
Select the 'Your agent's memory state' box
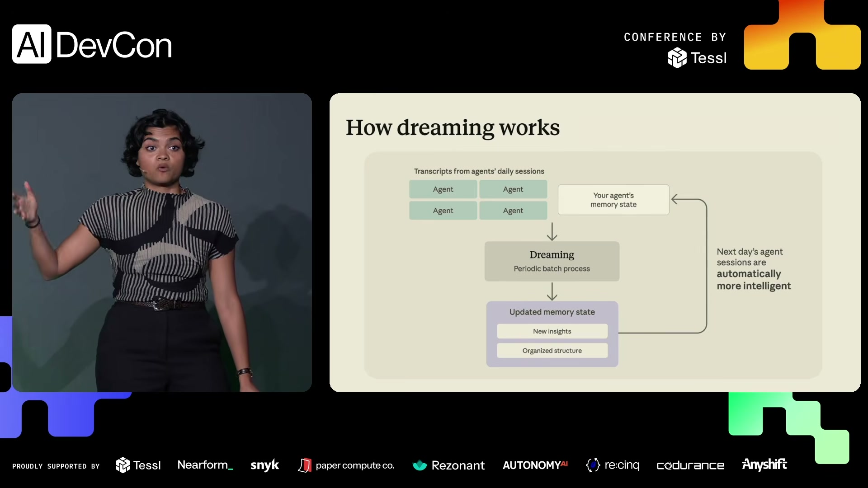(x=613, y=200)
